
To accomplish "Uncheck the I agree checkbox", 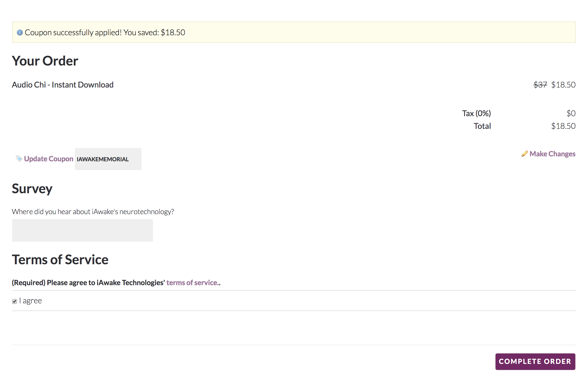I will [x=15, y=301].
